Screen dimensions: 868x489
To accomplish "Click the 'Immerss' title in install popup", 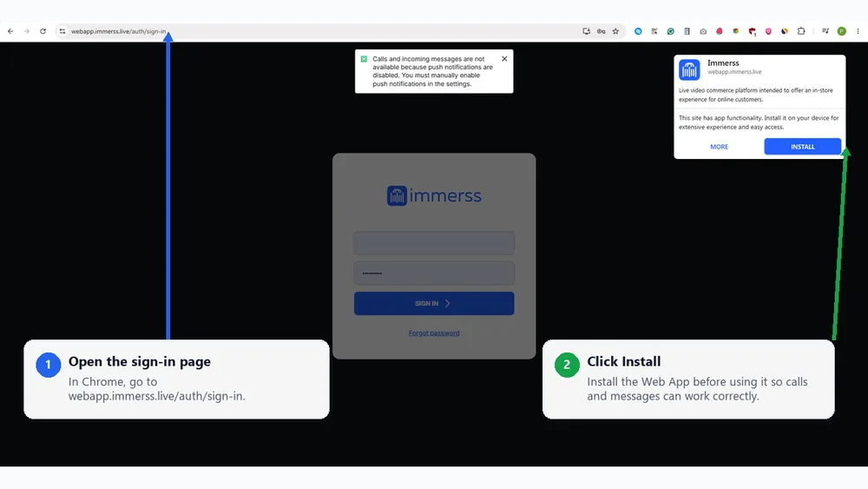I will coord(723,63).
